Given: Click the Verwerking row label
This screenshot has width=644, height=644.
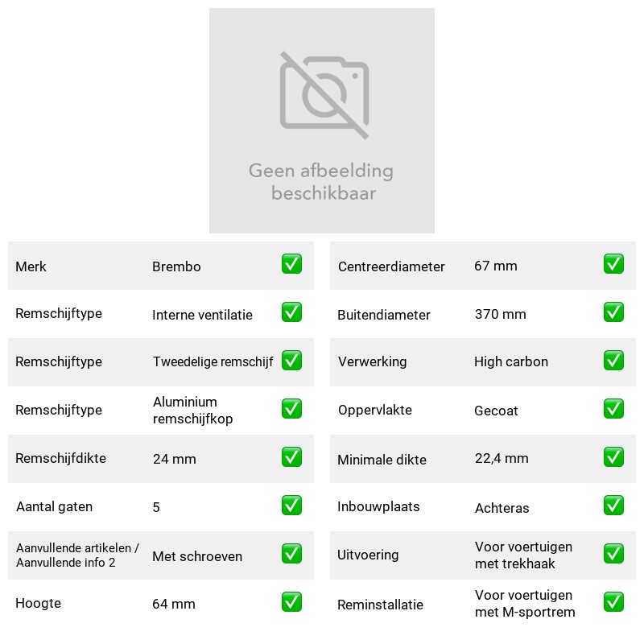Looking at the screenshot, I should (x=372, y=361).
